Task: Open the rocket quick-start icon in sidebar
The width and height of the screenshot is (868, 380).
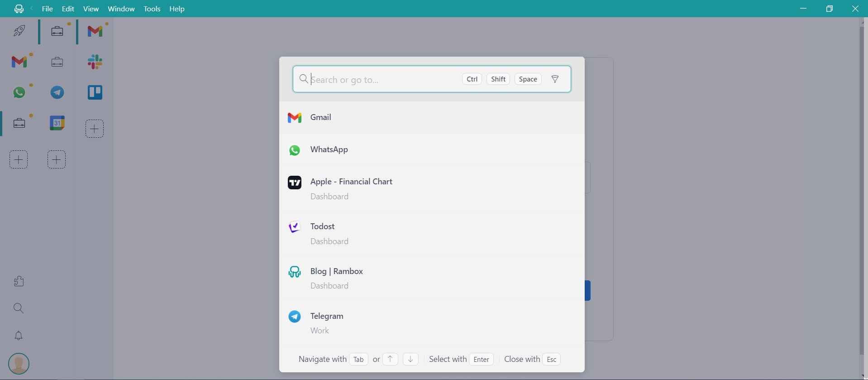Action: point(19,31)
